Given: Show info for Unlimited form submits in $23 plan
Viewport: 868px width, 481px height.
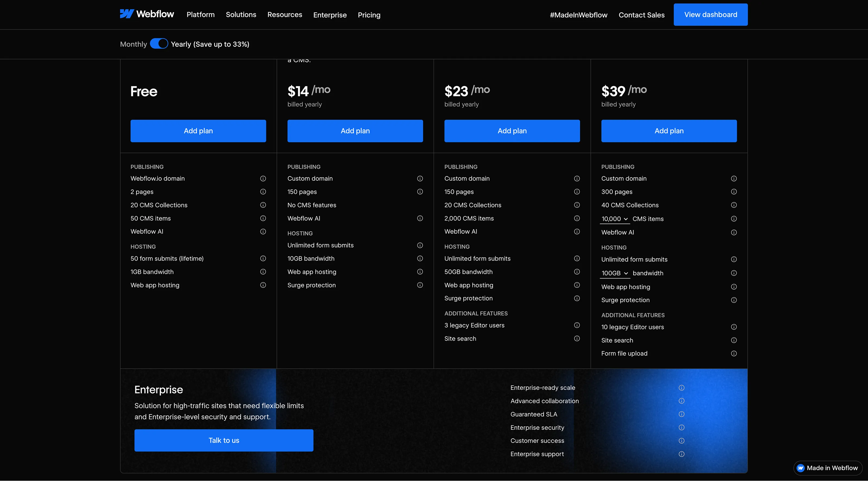Looking at the screenshot, I should (x=577, y=258).
